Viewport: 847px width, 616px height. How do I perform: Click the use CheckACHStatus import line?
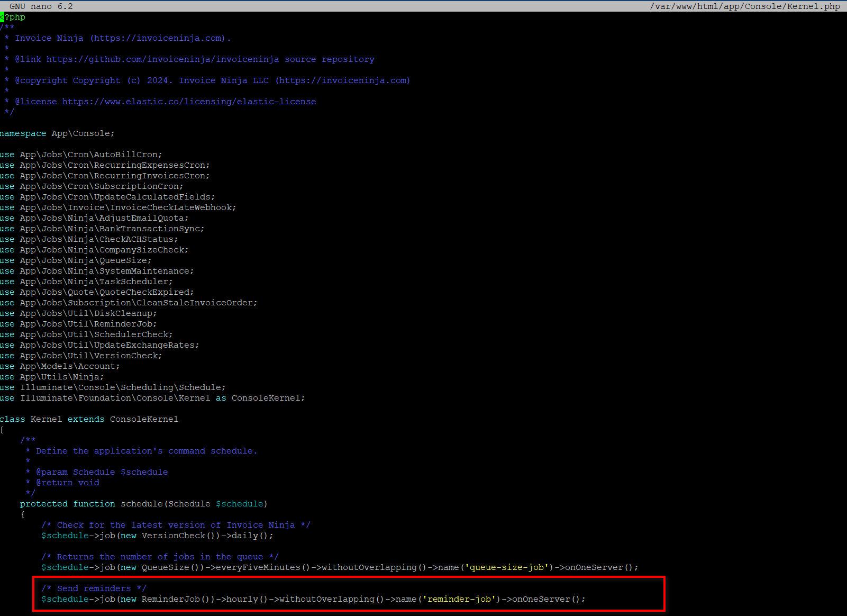89,239
